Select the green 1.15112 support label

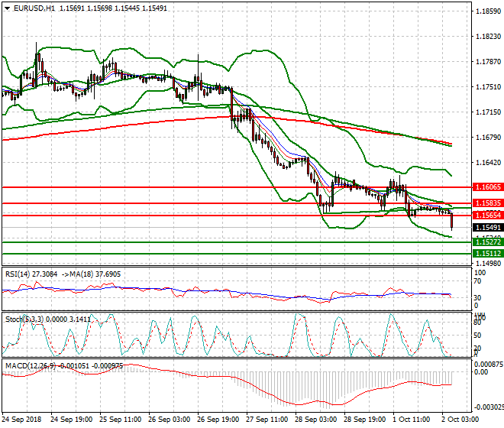(x=488, y=254)
